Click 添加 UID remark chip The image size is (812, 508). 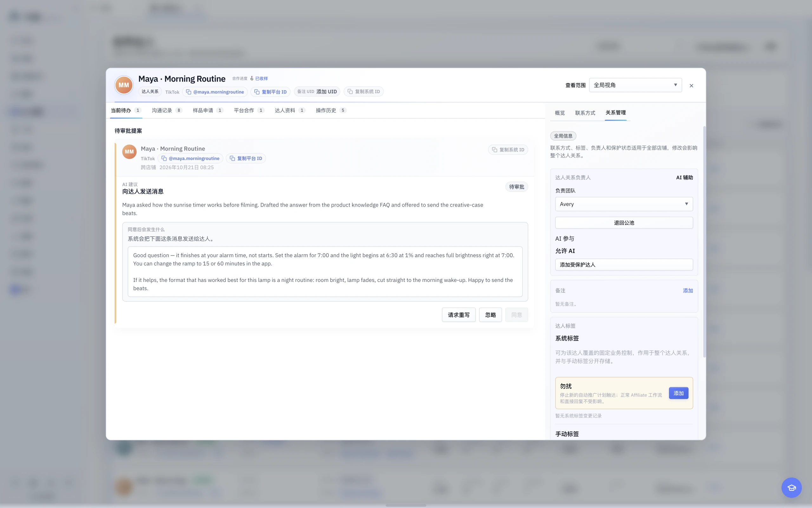coord(317,91)
